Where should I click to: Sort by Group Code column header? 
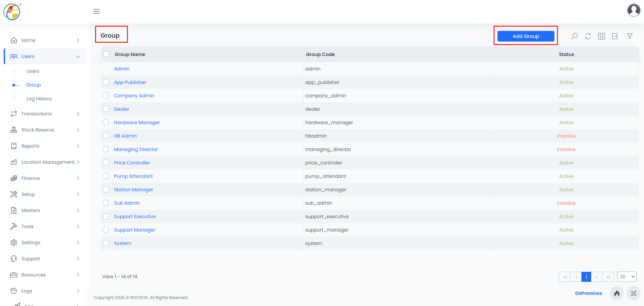[x=320, y=54]
